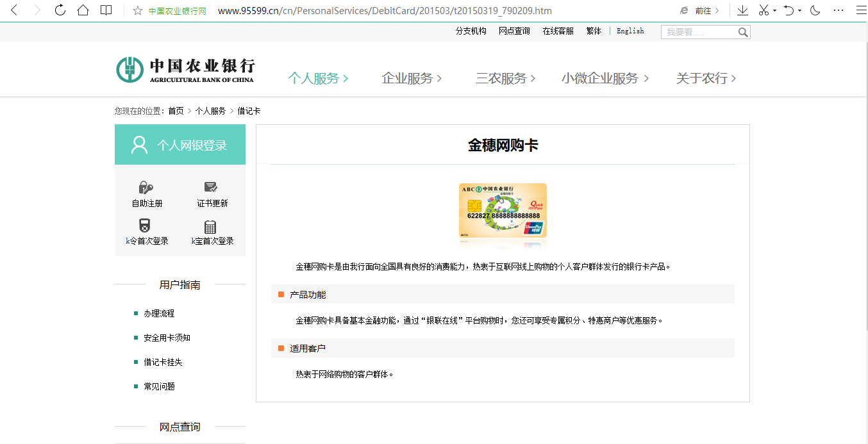Screen dimensions: 868x444
Task: Click the page URL in address bar
Action: [x=385, y=11]
